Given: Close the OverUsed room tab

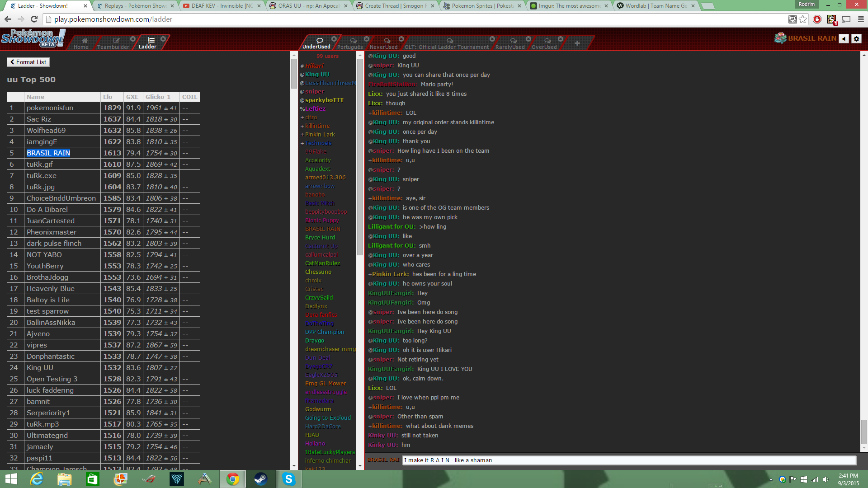Looking at the screenshot, I should 561,39.
